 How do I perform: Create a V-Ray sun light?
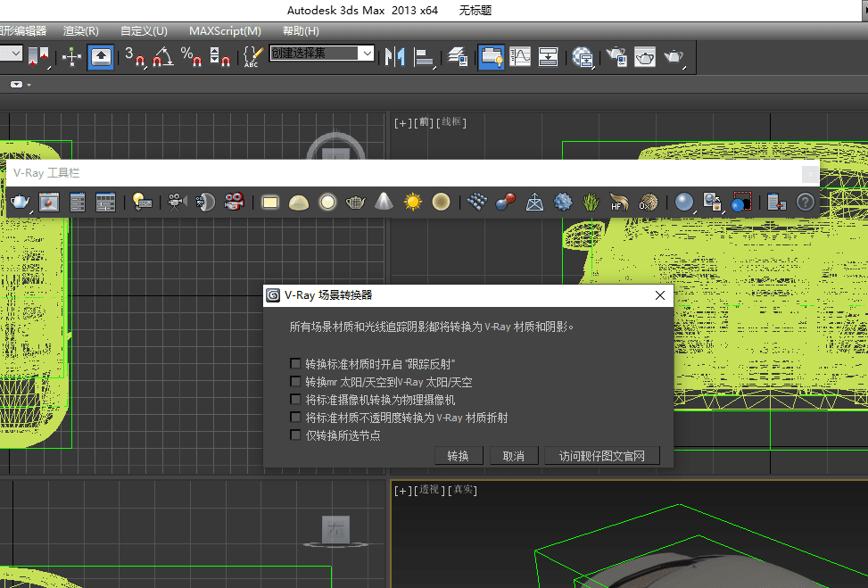coord(412,202)
